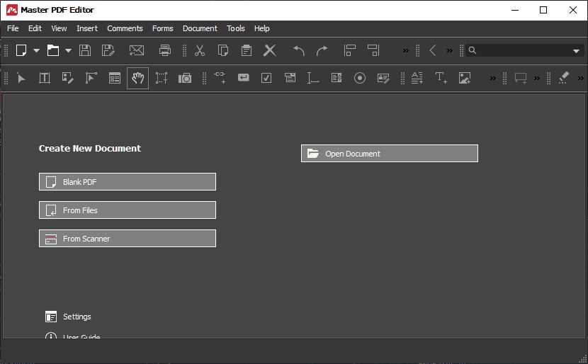The image size is (588, 364).
Task: Open the Comments menu
Action: pyautogui.click(x=125, y=28)
